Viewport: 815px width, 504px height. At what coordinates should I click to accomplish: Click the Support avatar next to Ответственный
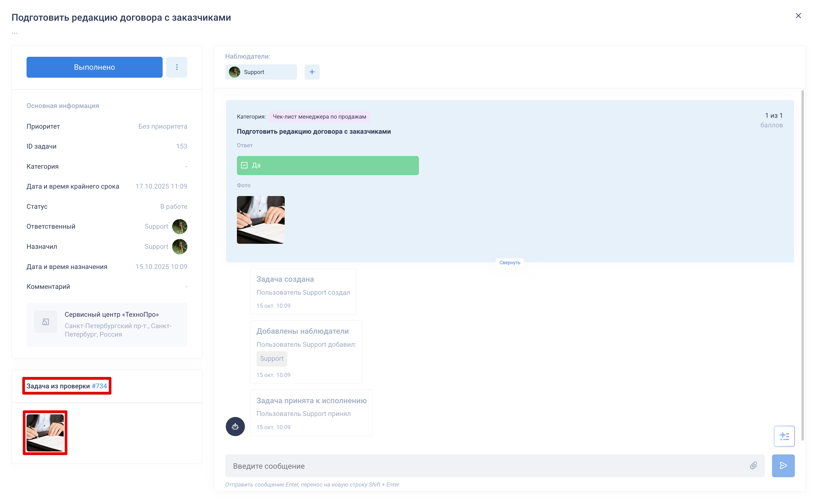click(x=179, y=226)
